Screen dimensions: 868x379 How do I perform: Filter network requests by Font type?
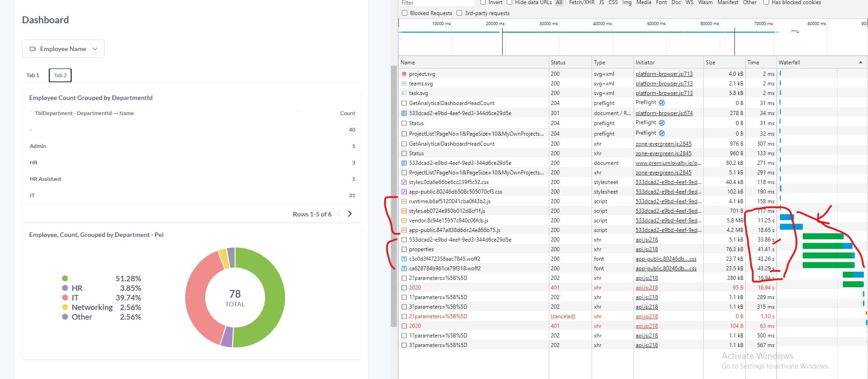[x=661, y=2]
